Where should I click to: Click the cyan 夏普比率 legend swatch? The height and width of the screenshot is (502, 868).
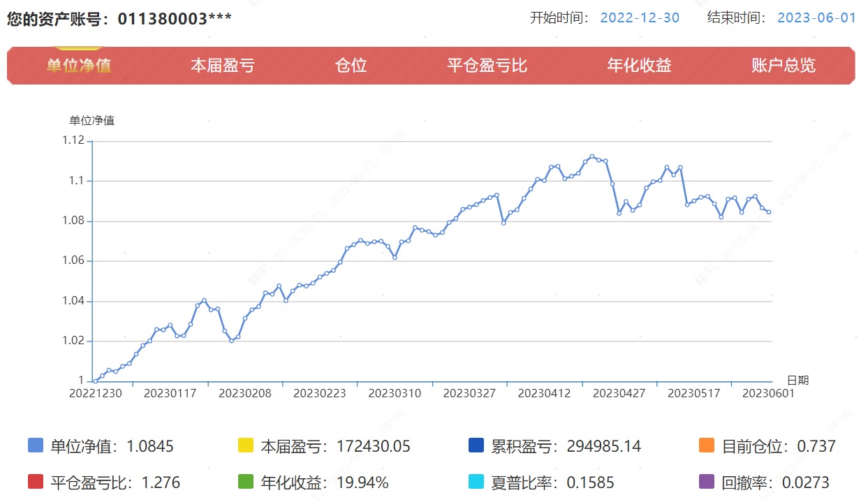(x=477, y=482)
